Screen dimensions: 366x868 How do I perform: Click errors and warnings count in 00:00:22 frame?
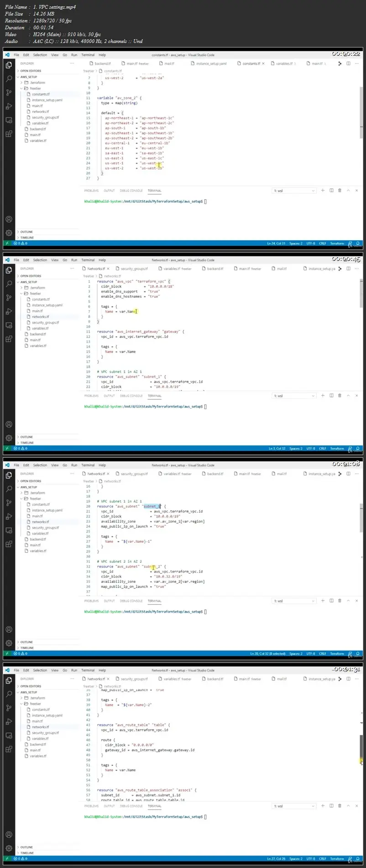(20, 243)
